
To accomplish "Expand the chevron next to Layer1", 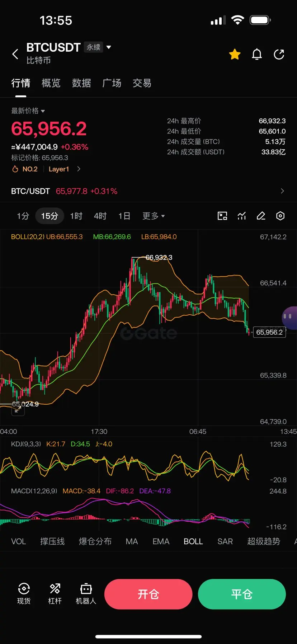I will click(79, 169).
